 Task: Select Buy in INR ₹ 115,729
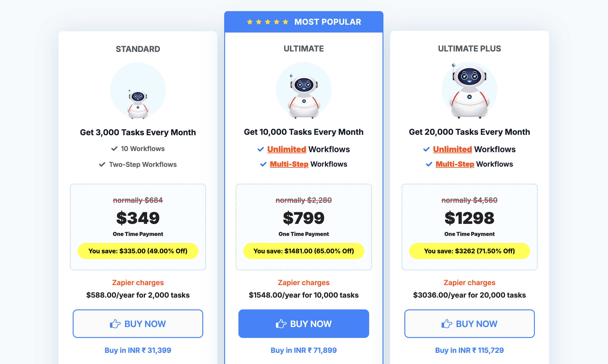point(469,350)
